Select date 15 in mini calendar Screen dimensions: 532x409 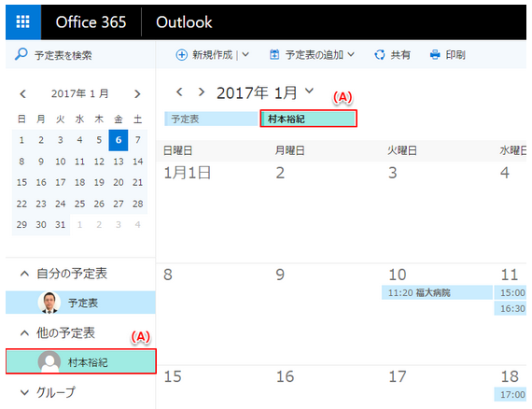[x=21, y=182]
